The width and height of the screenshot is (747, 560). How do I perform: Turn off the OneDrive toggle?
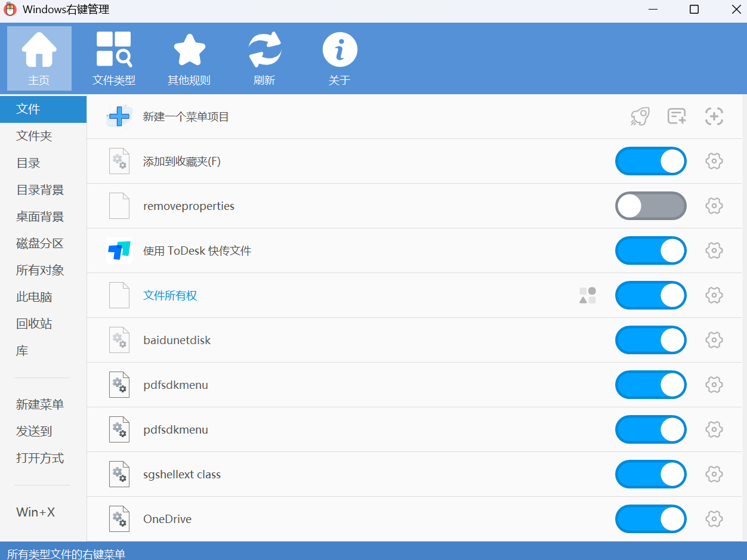tap(651, 519)
